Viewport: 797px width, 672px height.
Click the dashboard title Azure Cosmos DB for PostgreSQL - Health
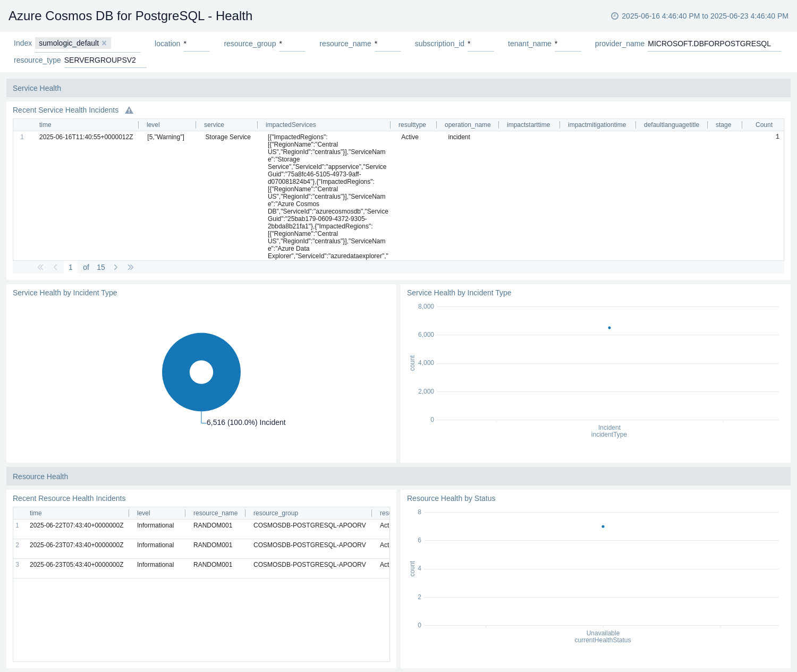point(131,16)
